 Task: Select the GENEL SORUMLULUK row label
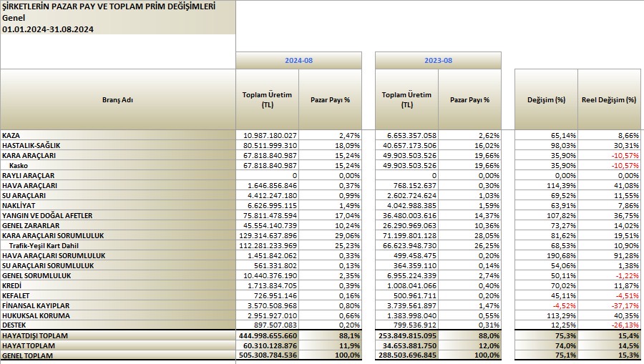pos(36,275)
